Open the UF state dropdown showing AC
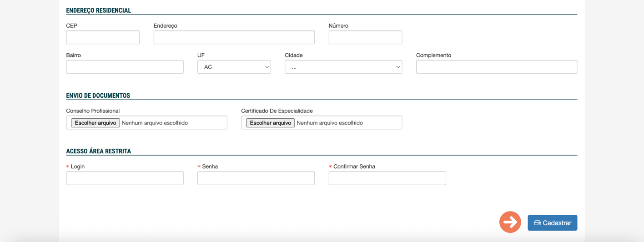644x242 pixels. [234, 67]
